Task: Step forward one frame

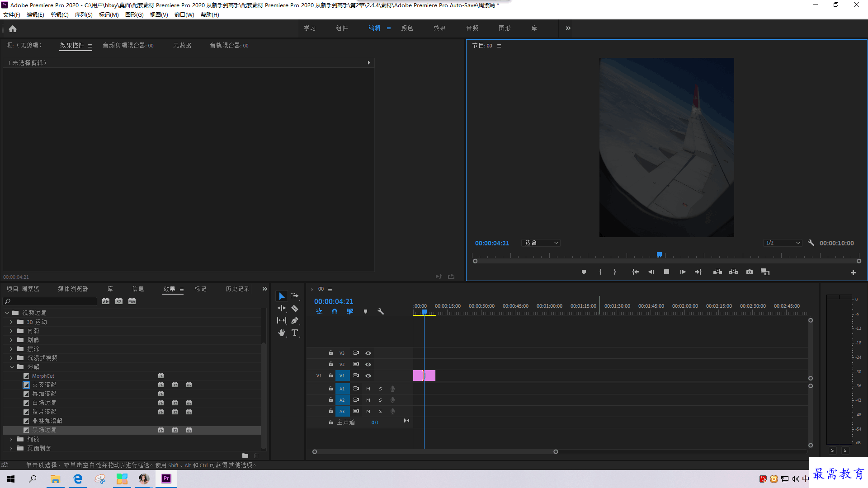Action: (x=683, y=272)
